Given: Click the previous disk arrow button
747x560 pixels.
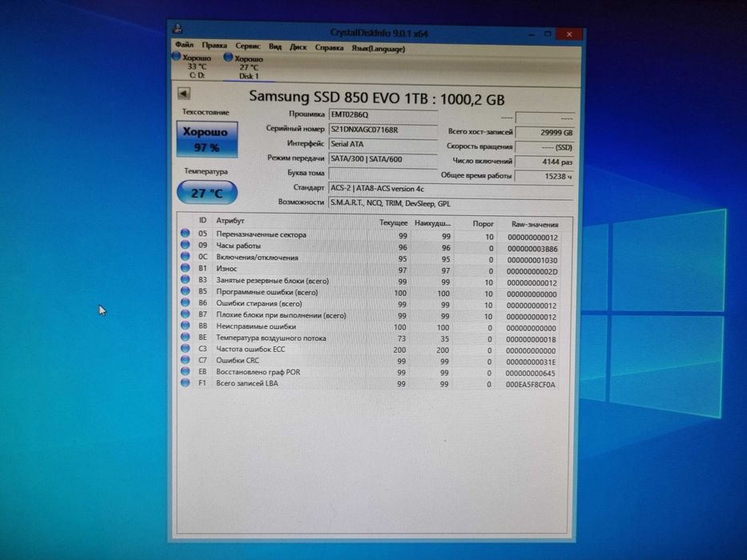Looking at the screenshot, I should tap(183, 94).
